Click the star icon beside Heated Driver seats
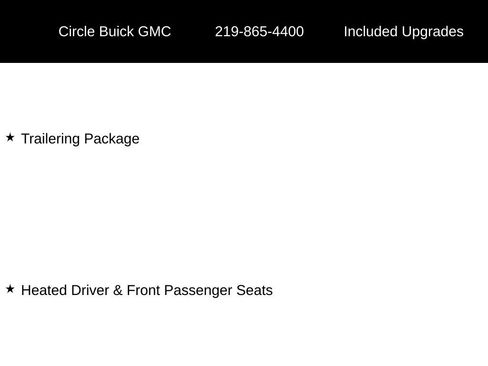The image size is (488, 366). (10, 289)
